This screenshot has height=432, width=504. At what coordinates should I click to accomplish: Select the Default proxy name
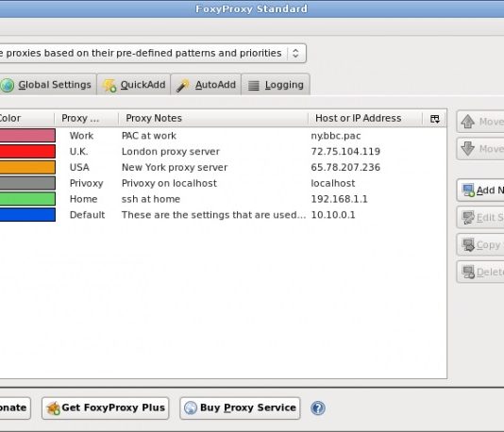coord(87,214)
